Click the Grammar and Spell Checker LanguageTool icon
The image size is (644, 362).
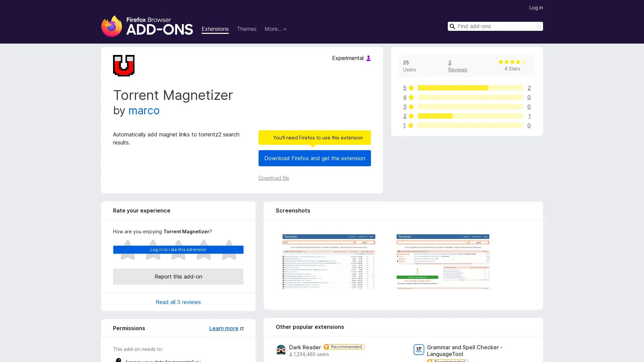[419, 350]
